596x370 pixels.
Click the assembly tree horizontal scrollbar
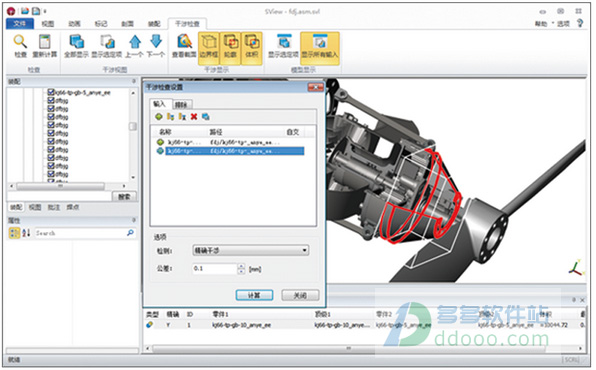[60, 186]
